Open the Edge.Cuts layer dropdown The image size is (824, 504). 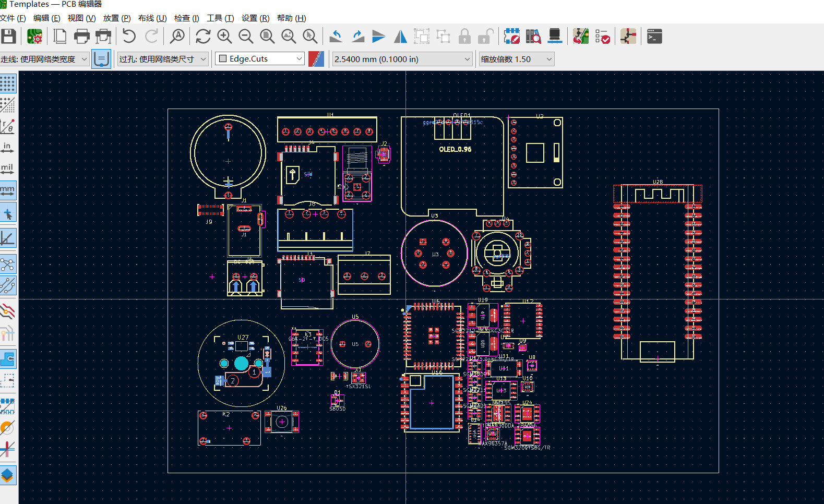(260, 59)
